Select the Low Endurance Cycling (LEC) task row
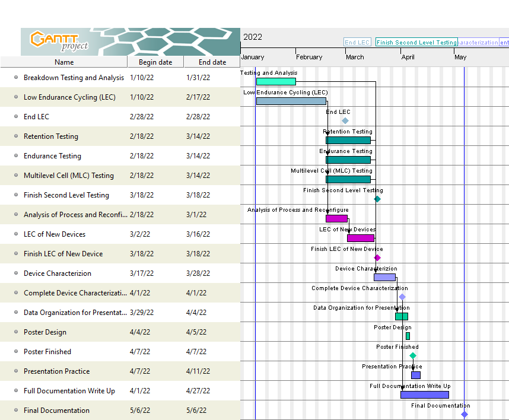The height and width of the screenshot is (420, 509). (x=120, y=97)
